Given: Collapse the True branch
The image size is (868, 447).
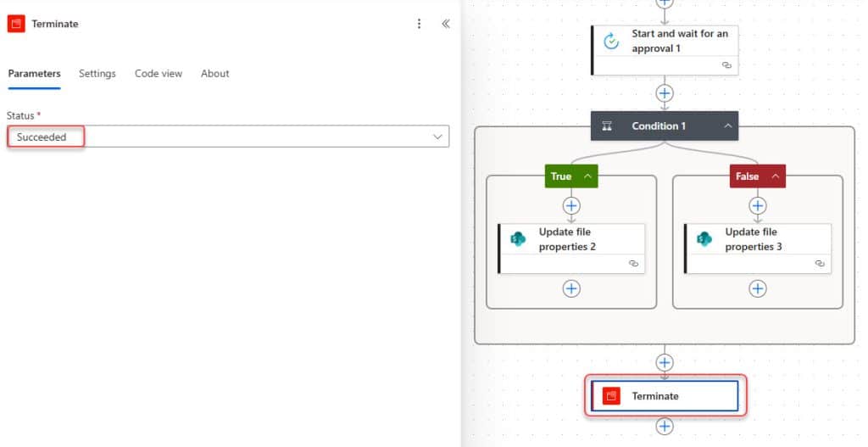Looking at the screenshot, I should [x=587, y=176].
